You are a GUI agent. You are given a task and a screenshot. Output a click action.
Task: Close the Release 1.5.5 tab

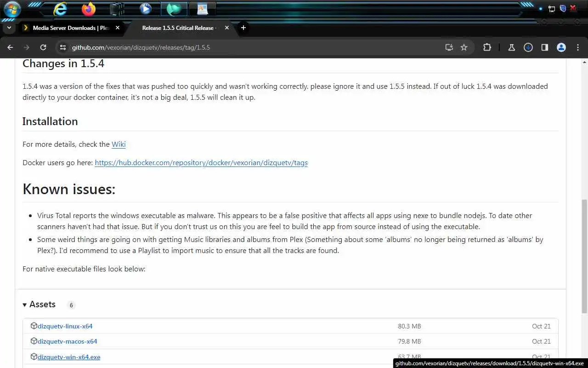[x=227, y=28]
